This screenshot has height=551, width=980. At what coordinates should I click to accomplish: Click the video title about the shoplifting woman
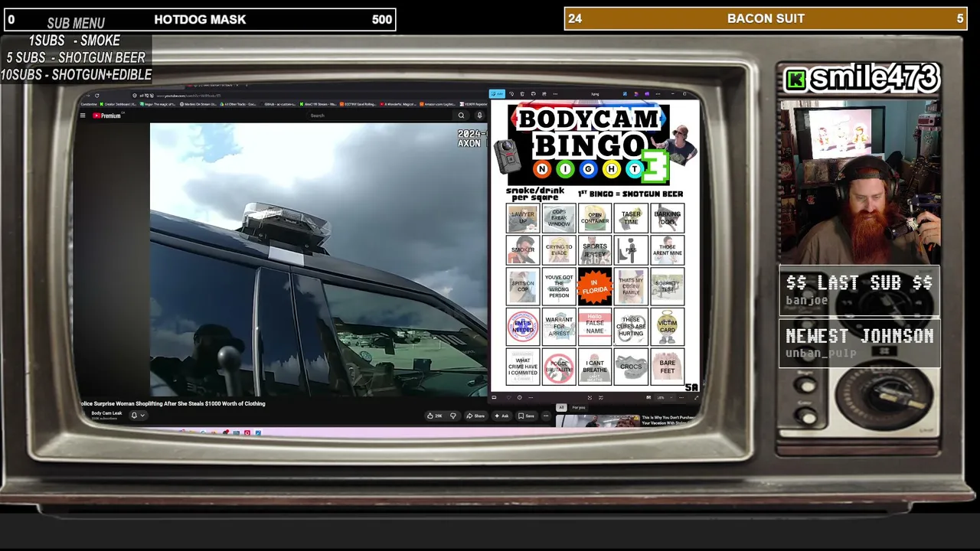[173, 403]
